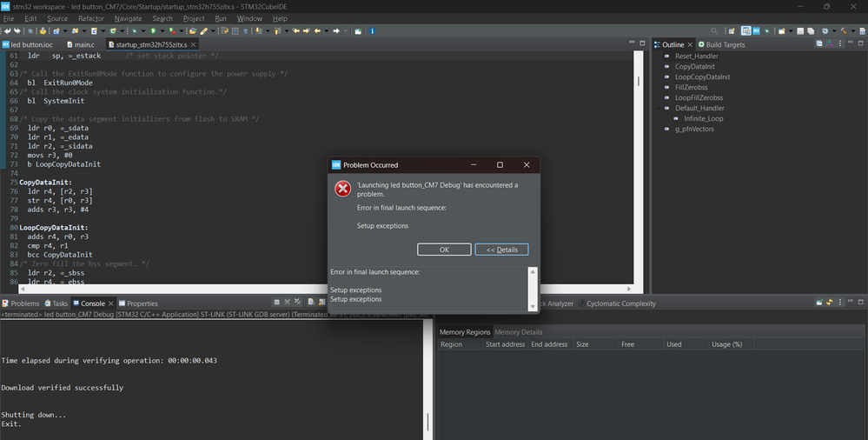Image resolution: width=868 pixels, height=440 pixels.
Task: Click OK in Problem Occurred dialog
Action: point(444,250)
